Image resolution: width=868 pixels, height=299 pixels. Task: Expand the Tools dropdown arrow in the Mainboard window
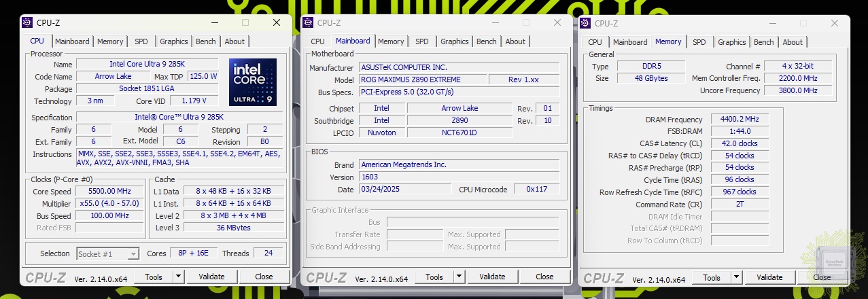click(459, 277)
